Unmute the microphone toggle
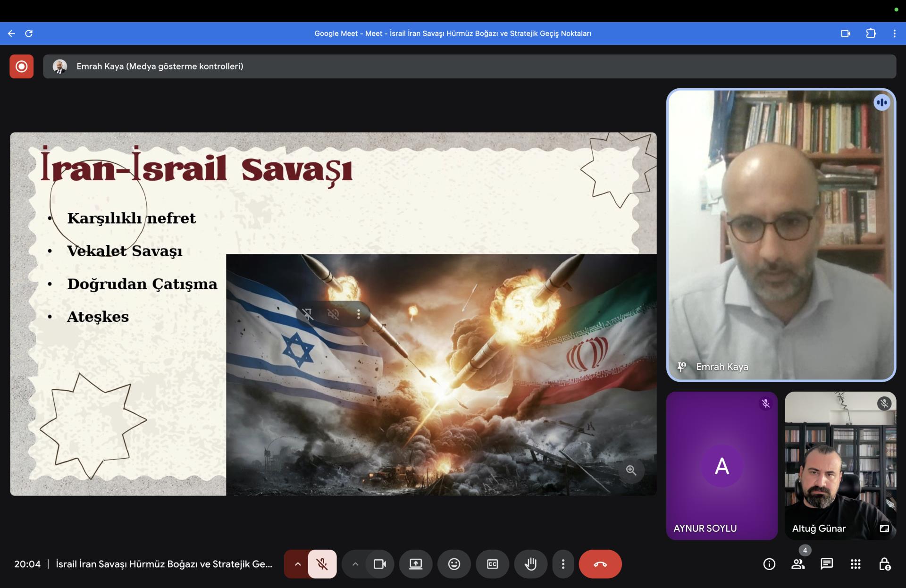This screenshot has height=588, width=906. click(x=322, y=564)
